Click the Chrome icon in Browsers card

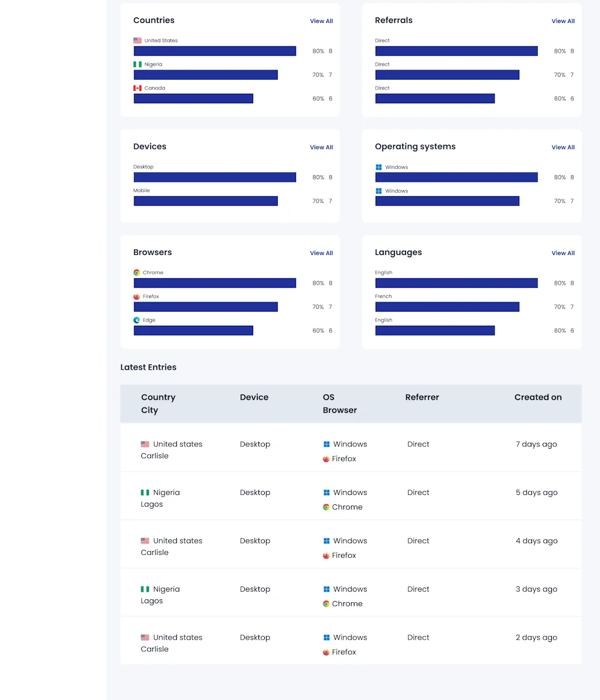click(137, 273)
